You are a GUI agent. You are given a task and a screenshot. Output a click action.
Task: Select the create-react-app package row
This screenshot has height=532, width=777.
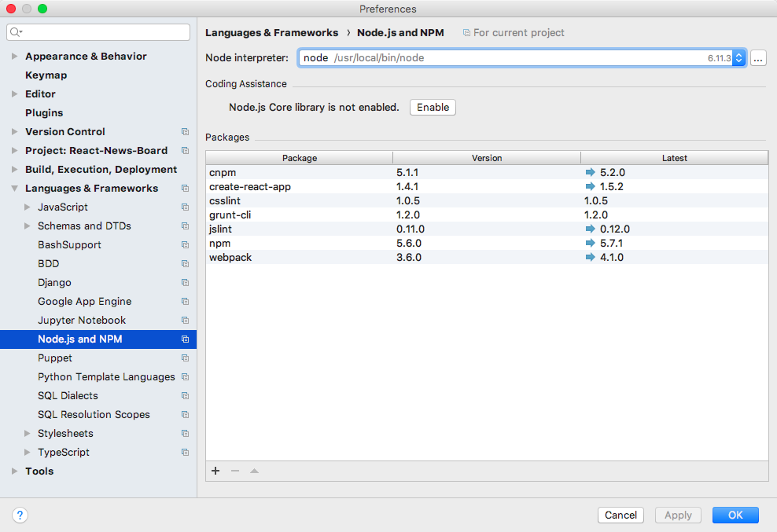click(487, 187)
